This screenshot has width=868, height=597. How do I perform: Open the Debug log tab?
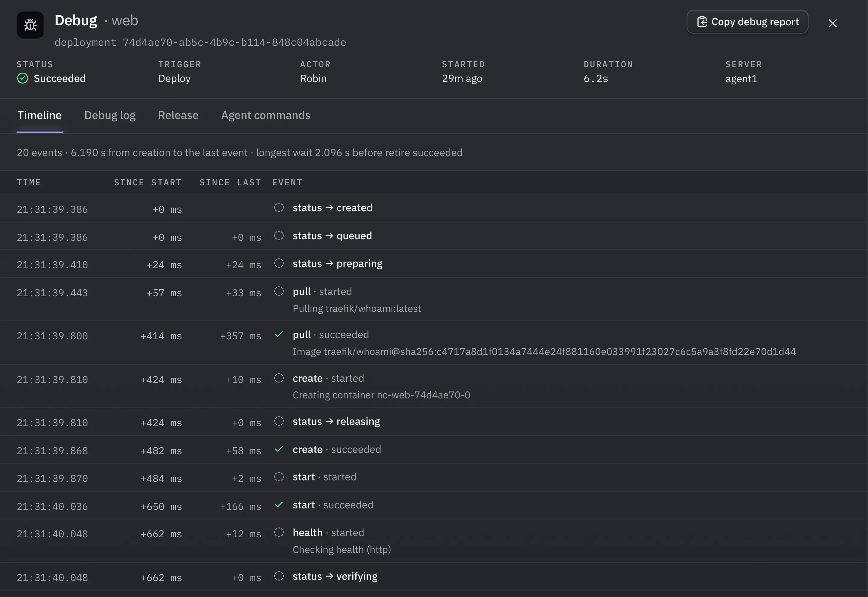click(110, 115)
